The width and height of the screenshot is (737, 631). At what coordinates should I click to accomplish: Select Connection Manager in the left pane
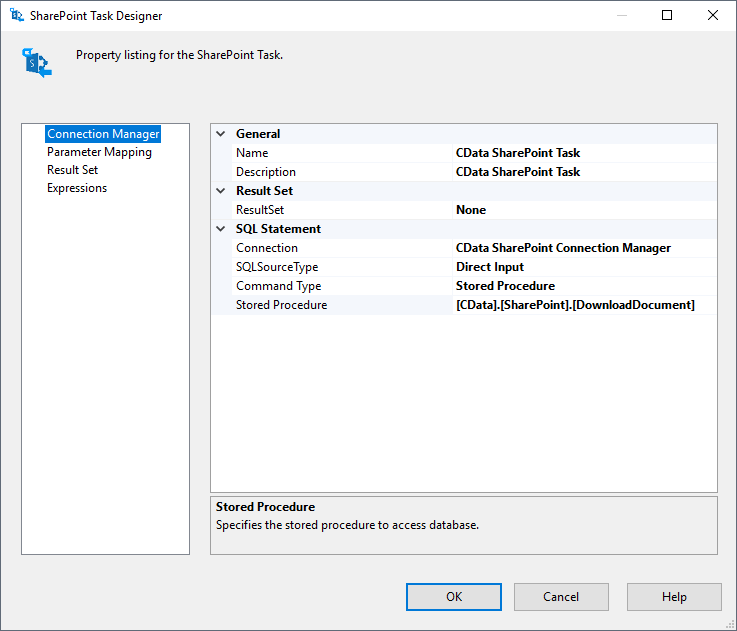pyautogui.click(x=103, y=134)
